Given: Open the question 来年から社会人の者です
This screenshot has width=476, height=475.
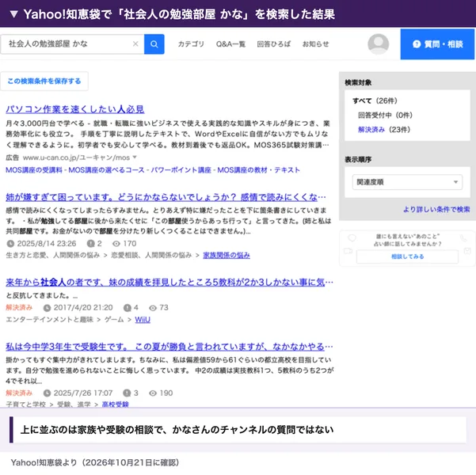Looking at the screenshot, I should tap(169, 283).
